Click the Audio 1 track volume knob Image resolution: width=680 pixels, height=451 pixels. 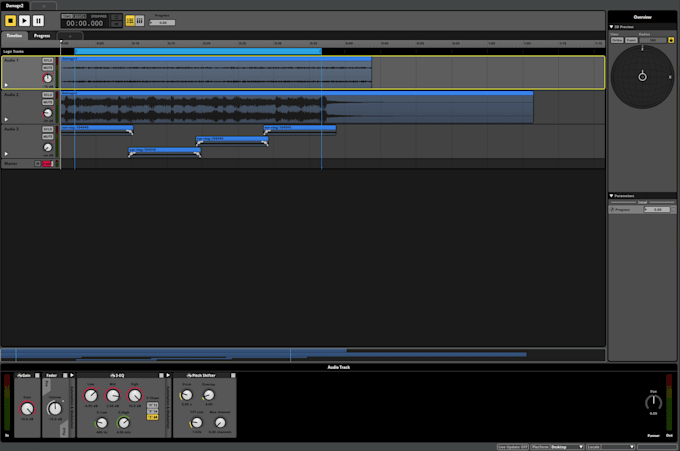pyautogui.click(x=48, y=78)
